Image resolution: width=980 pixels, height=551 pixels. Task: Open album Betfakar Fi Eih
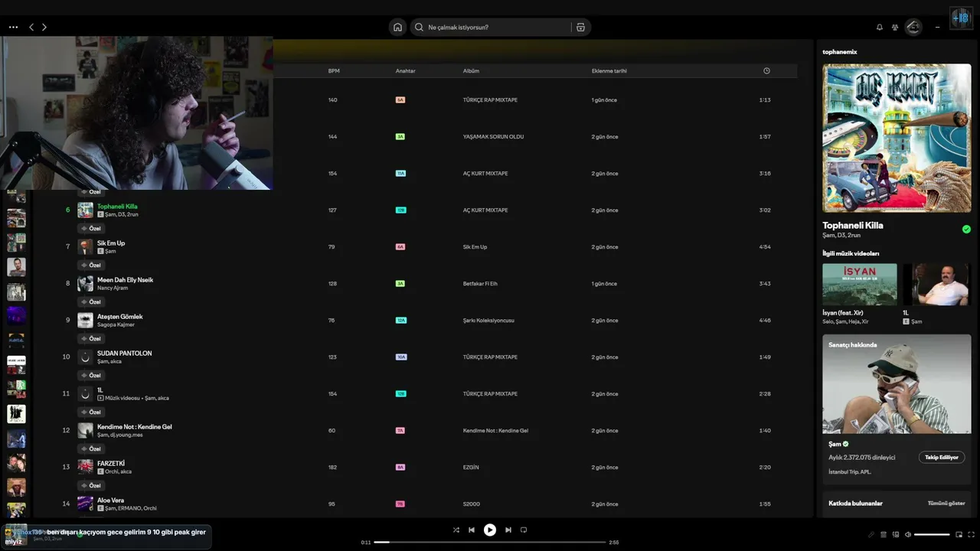480,284
